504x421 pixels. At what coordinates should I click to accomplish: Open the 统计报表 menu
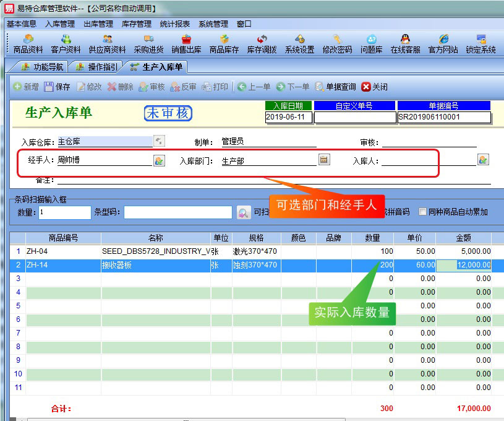[175, 24]
